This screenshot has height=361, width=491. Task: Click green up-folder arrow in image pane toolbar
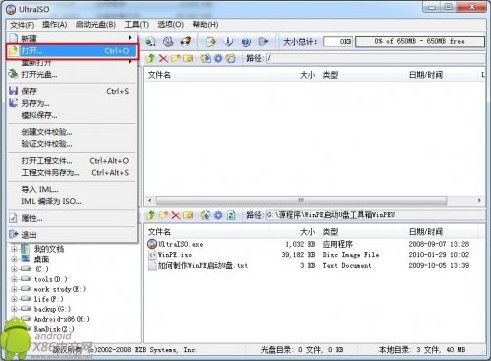point(151,58)
